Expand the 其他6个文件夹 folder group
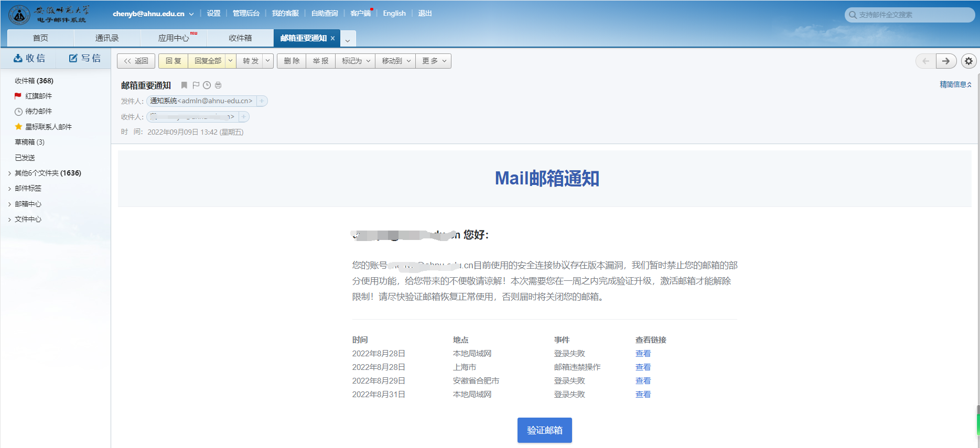Viewport: 980px width, 448px height. point(9,173)
